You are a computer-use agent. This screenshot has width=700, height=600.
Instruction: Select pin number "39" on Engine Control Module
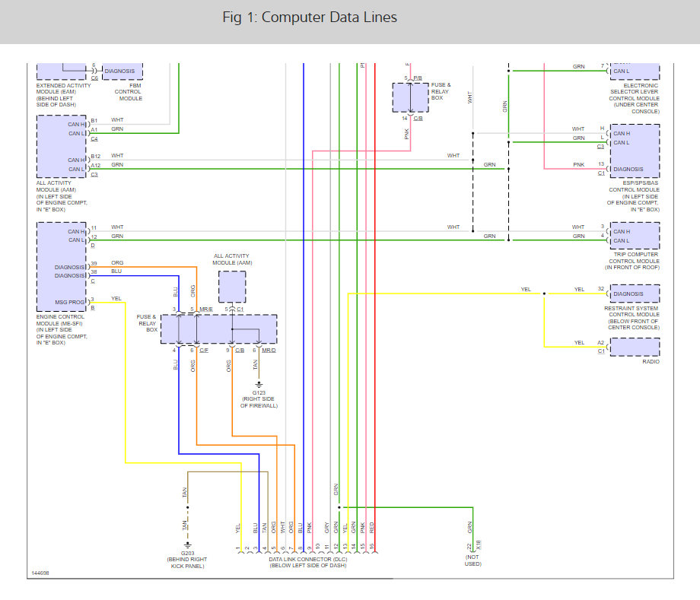pyautogui.click(x=94, y=264)
